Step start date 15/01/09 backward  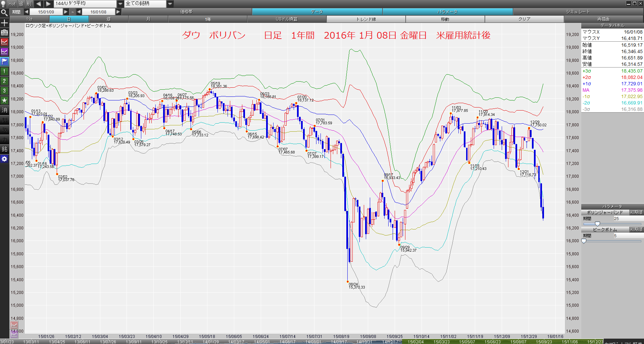27,12
